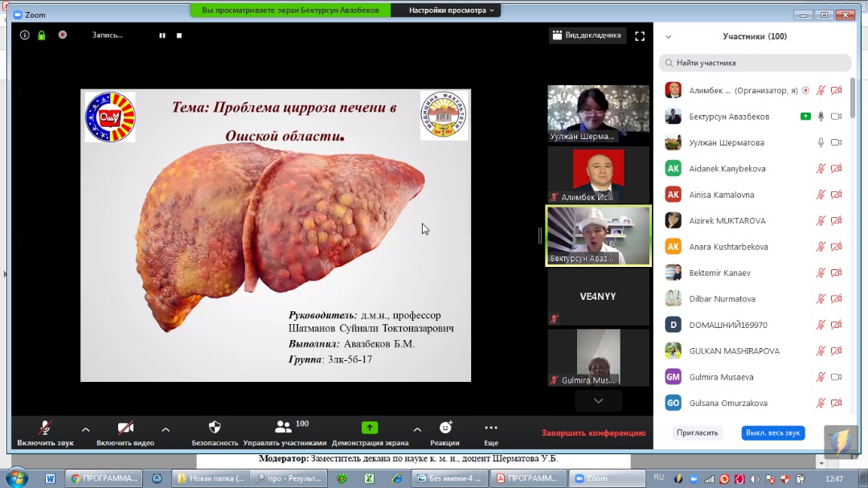
Task: Expand share options arrow beside Демонстрация экрана
Action: tap(417, 429)
